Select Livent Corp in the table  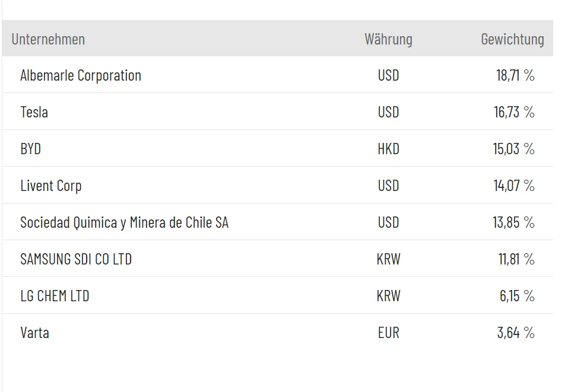51,186
